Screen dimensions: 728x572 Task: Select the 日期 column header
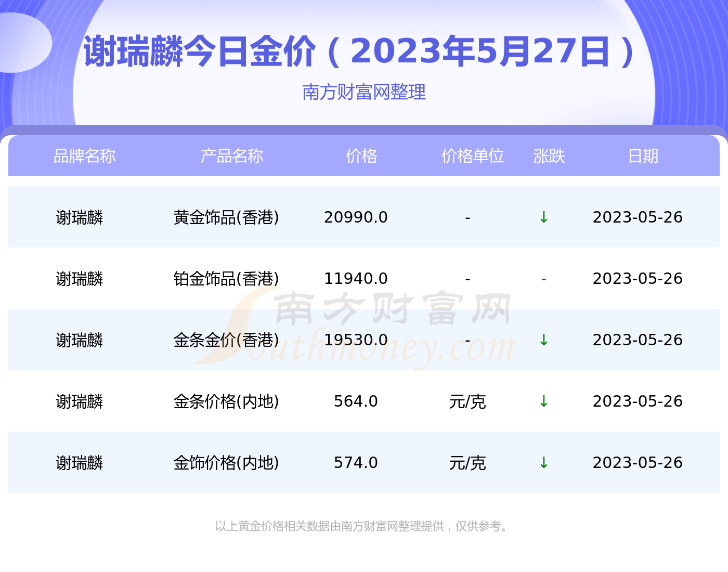(643, 156)
